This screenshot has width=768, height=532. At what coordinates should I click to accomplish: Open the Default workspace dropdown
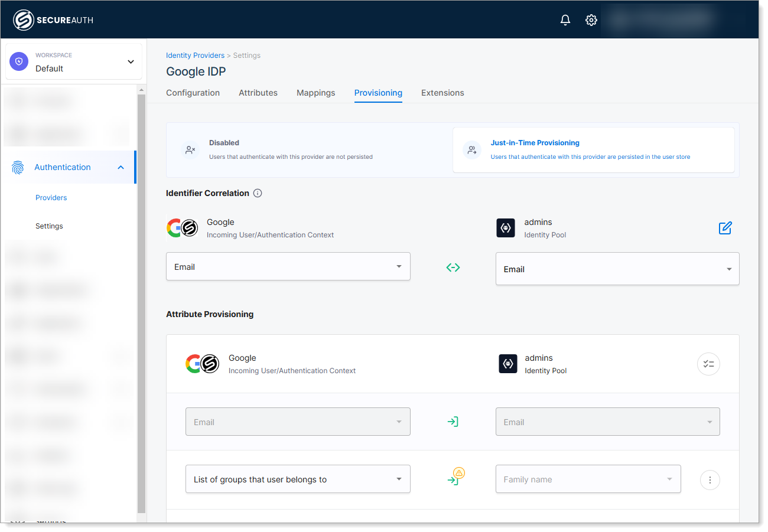coord(74,61)
